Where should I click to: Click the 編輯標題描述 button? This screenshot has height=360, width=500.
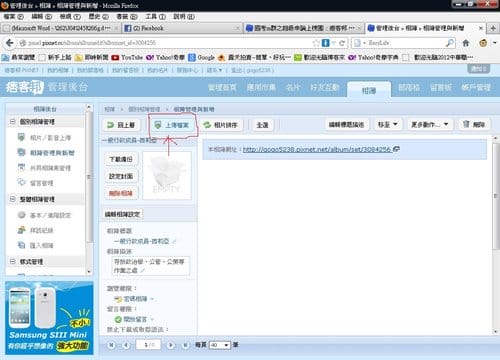(x=346, y=125)
